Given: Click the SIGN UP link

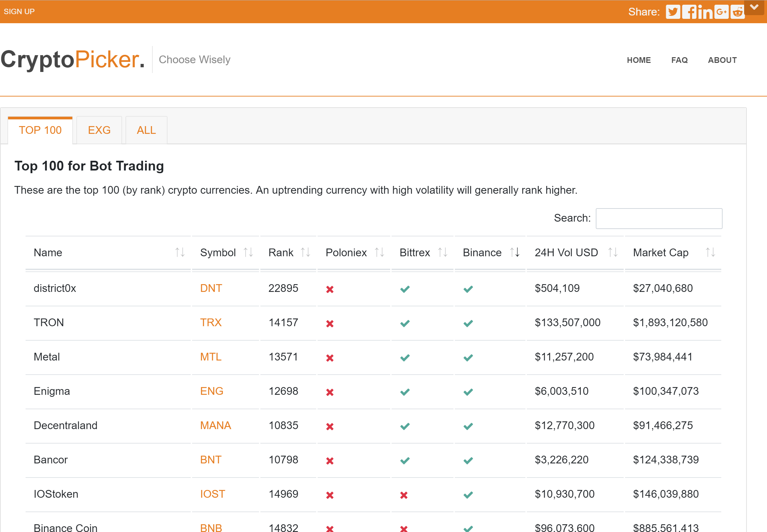Looking at the screenshot, I should click(x=19, y=11).
